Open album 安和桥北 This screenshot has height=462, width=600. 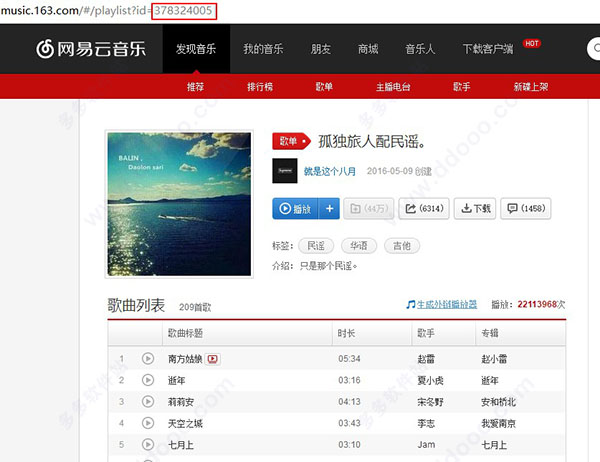click(499, 402)
